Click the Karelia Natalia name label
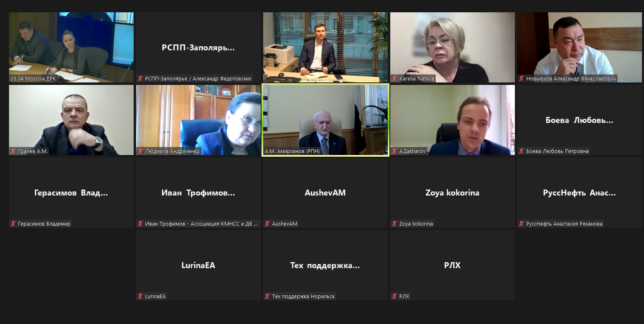 coord(416,79)
